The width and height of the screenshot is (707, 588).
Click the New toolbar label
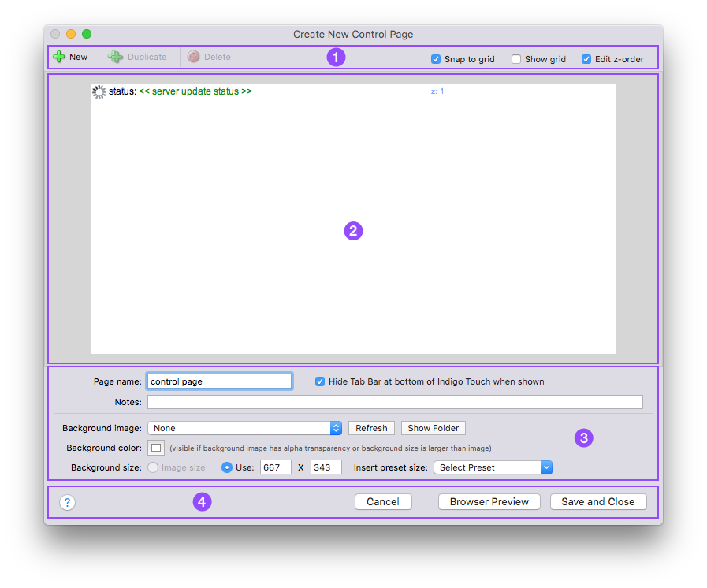coord(79,57)
